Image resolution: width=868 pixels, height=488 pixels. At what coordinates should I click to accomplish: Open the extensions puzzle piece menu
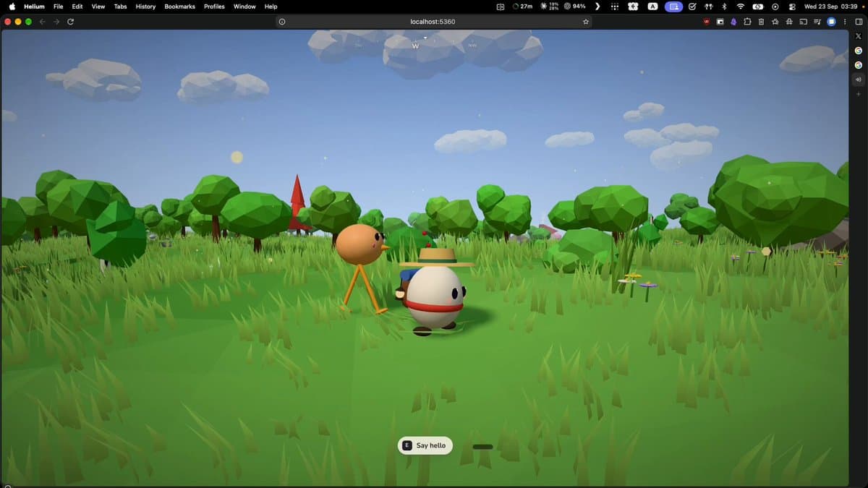pos(747,22)
